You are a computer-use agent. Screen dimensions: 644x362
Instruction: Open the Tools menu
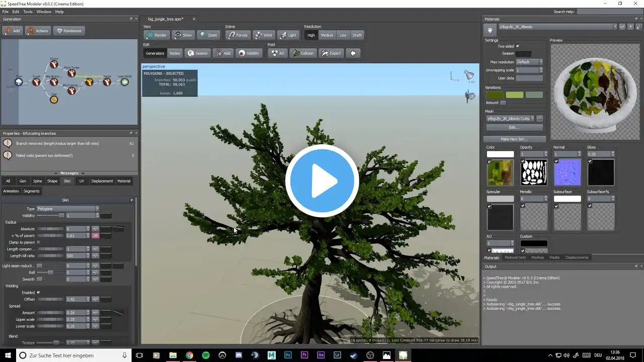click(x=28, y=12)
